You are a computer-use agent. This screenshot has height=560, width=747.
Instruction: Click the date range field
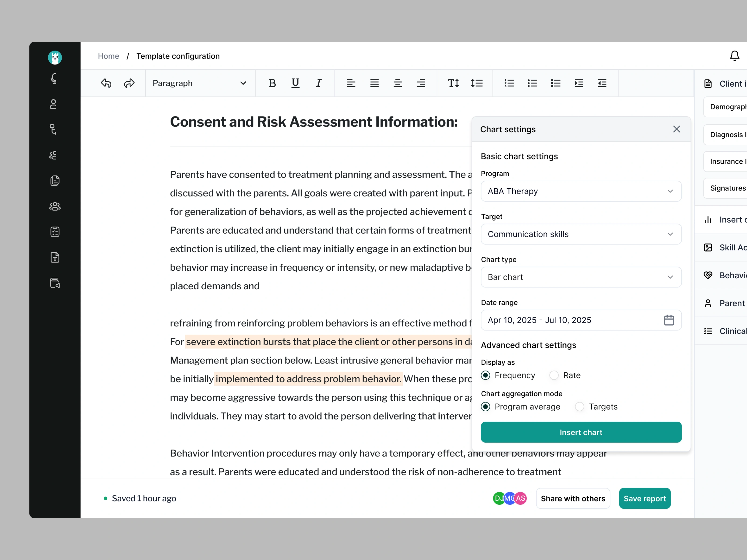(581, 320)
